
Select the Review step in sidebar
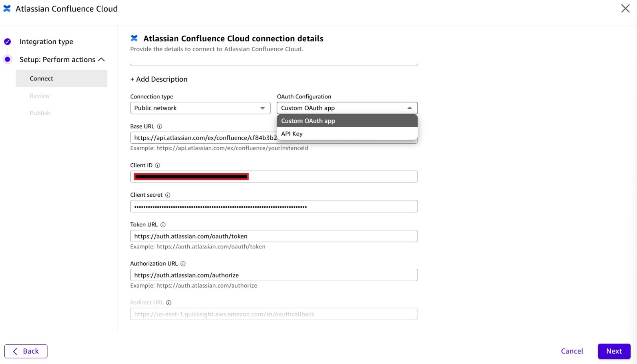pos(40,96)
